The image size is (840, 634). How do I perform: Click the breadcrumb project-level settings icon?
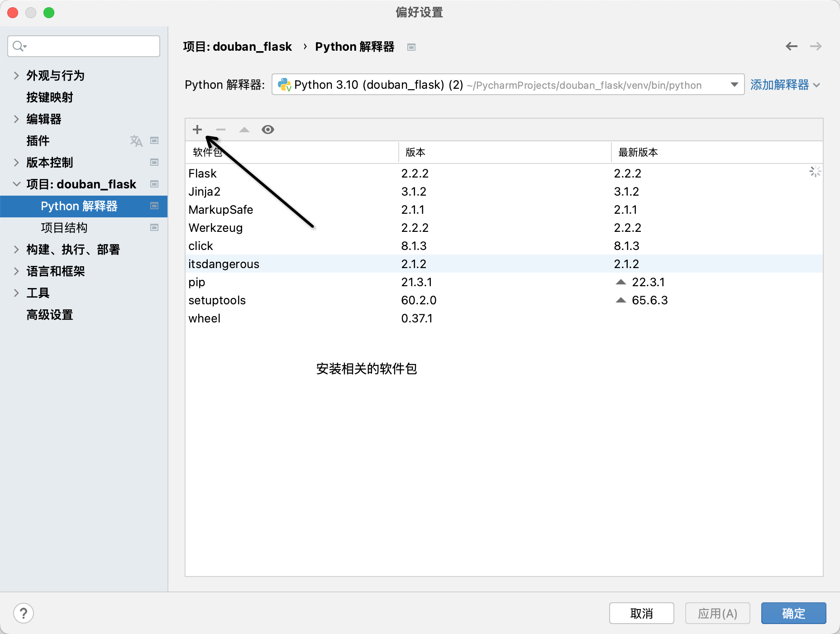click(411, 47)
